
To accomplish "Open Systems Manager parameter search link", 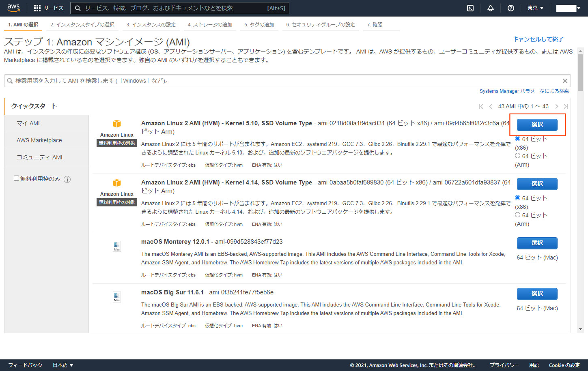I will (524, 91).
